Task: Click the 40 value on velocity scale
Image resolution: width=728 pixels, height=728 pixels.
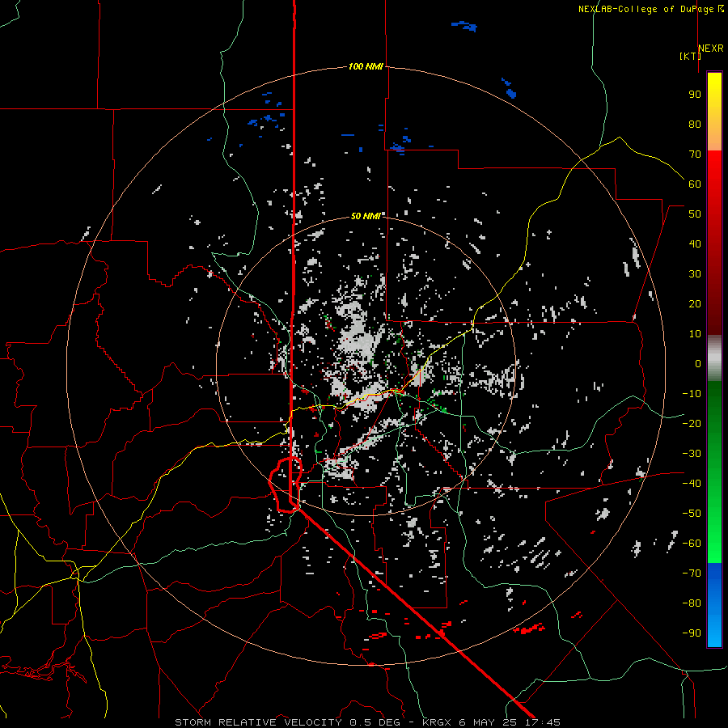Action: [695, 243]
